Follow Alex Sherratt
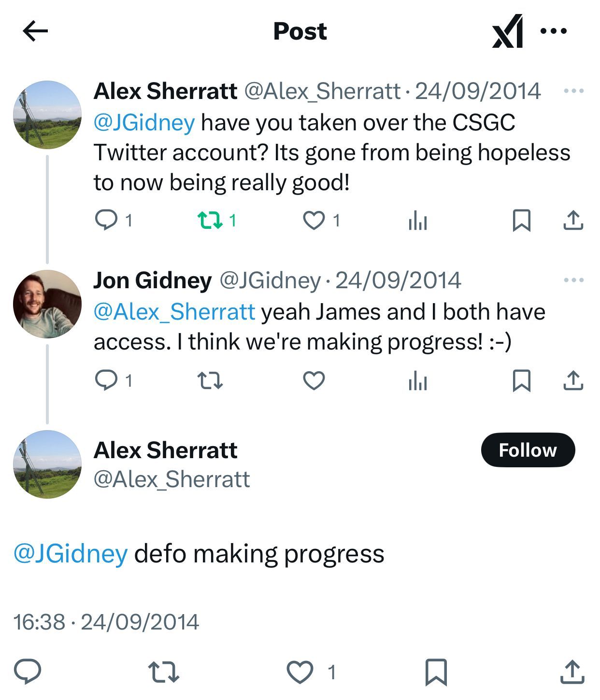 tap(528, 450)
